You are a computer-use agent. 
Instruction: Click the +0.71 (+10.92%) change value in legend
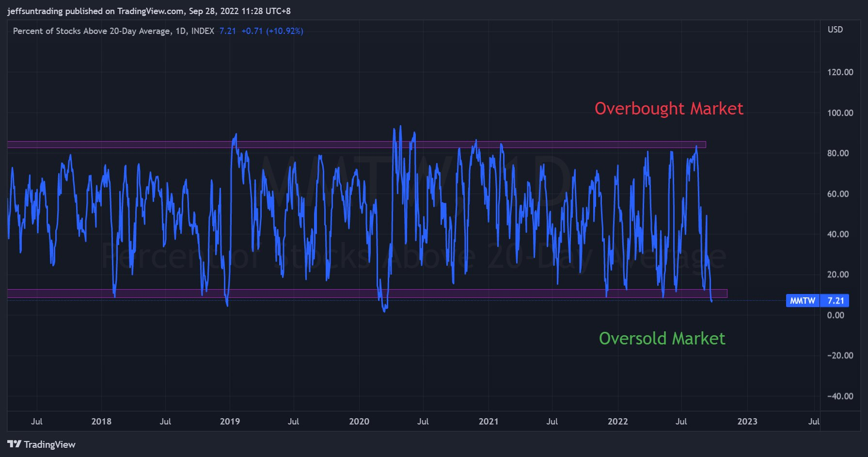272,31
